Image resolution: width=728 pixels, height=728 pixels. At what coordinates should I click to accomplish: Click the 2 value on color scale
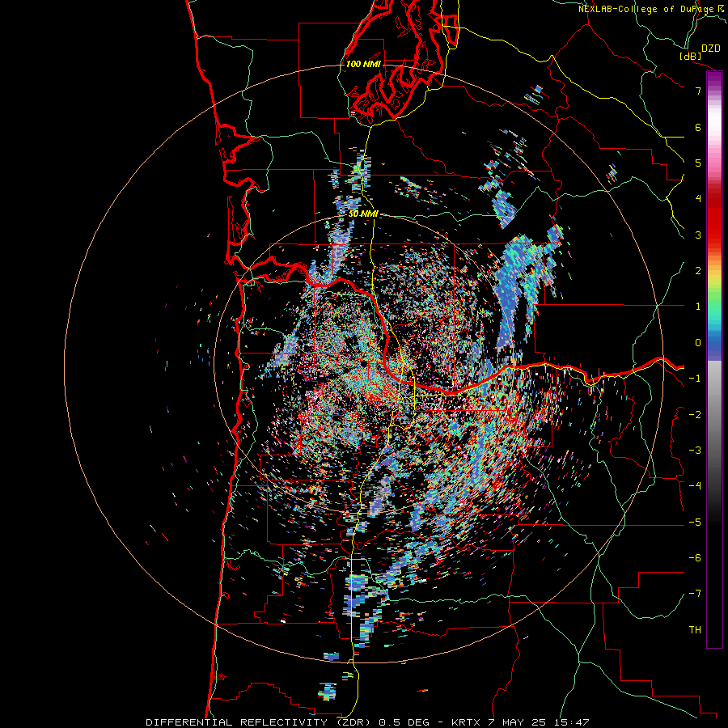(x=698, y=271)
